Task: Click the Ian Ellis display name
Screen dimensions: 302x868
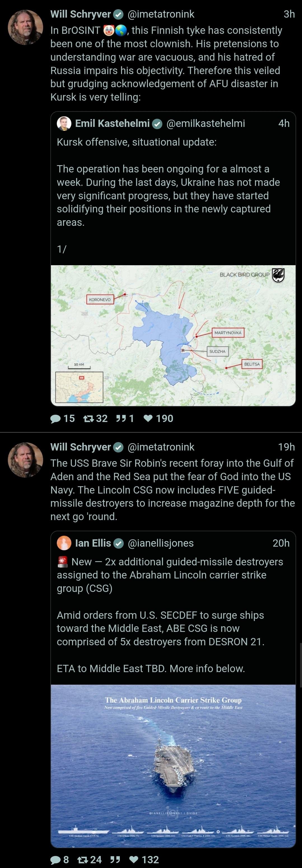Action: tap(93, 543)
